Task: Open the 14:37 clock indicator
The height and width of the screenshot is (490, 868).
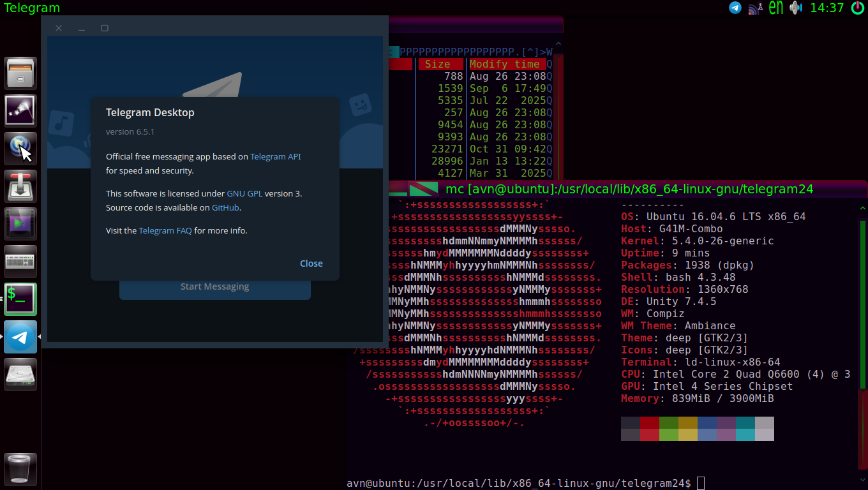Action: pos(827,8)
